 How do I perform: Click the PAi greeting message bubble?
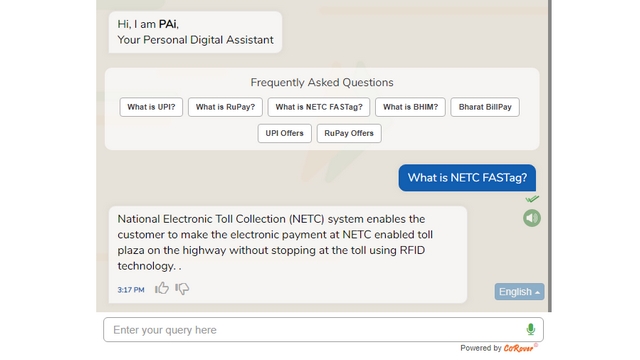tap(195, 32)
